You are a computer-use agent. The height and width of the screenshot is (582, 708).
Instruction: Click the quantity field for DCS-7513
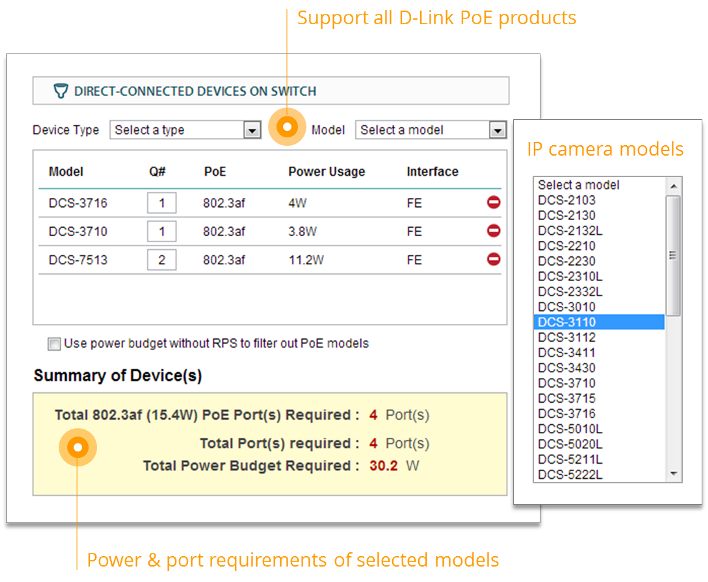pyautogui.click(x=162, y=260)
